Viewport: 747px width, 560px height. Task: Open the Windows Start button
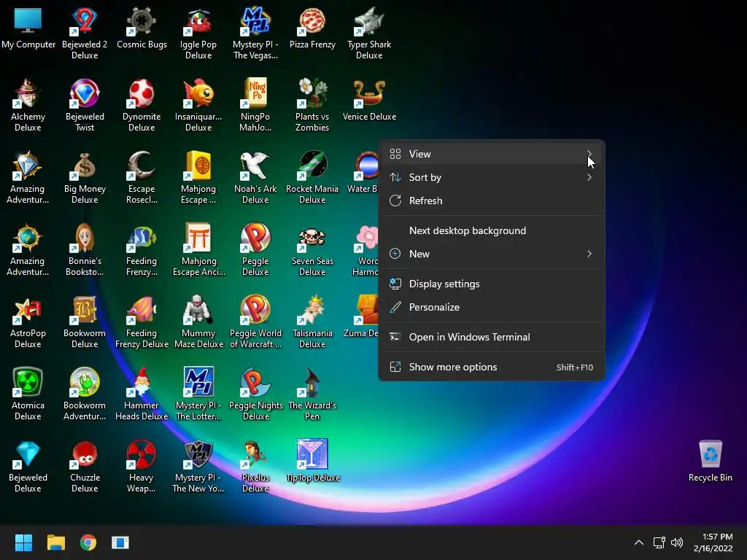(23, 542)
